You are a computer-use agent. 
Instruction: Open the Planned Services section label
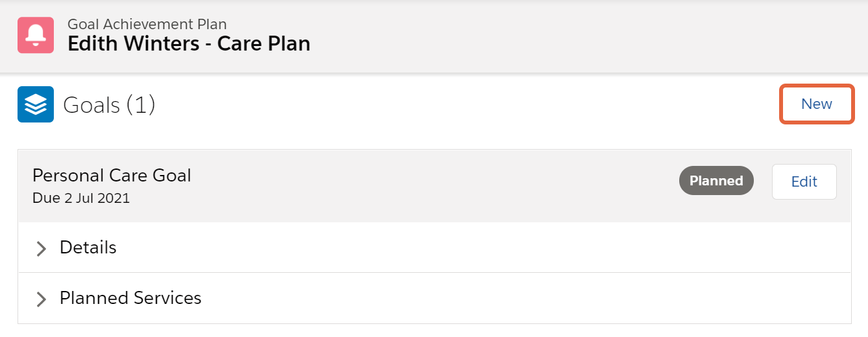coord(130,298)
